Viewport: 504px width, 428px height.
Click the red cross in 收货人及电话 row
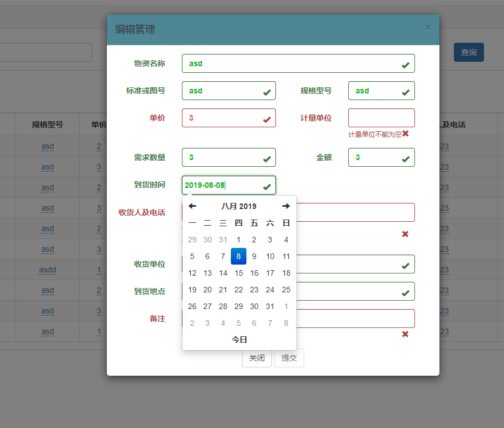coord(406,234)
